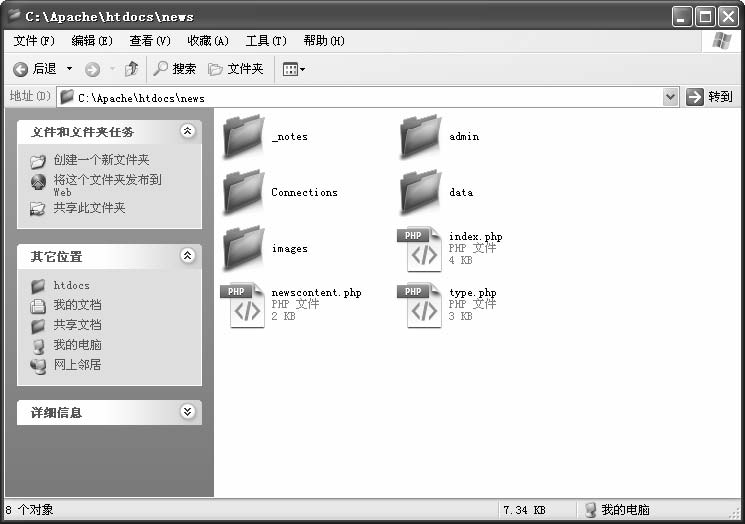This screenshot has width=745, height=524.
Task: Open the _notes folder icon
Action: pos(244,136)
